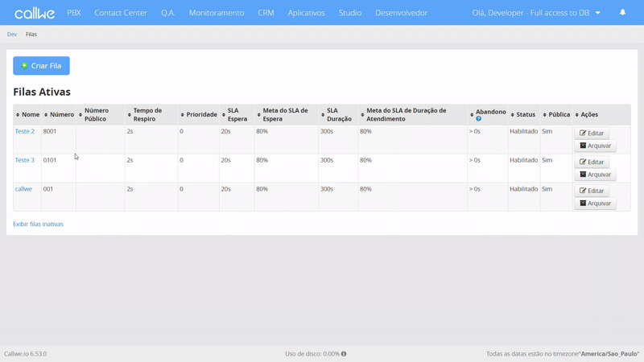The width and height of the screenshot is (644, 362).
Task: Open the callwe queue link
Action: (x=23, y=189)
